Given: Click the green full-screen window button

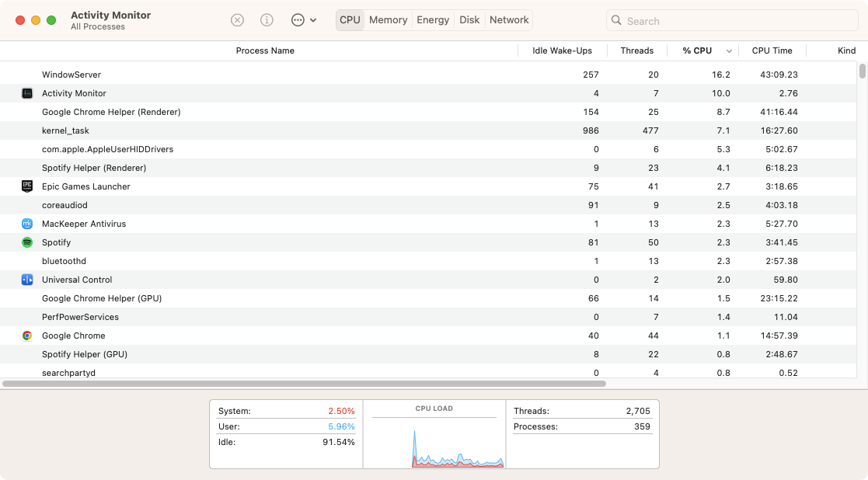Looking at the screenshot, I should pyautogui.click(x=51, y=20).
